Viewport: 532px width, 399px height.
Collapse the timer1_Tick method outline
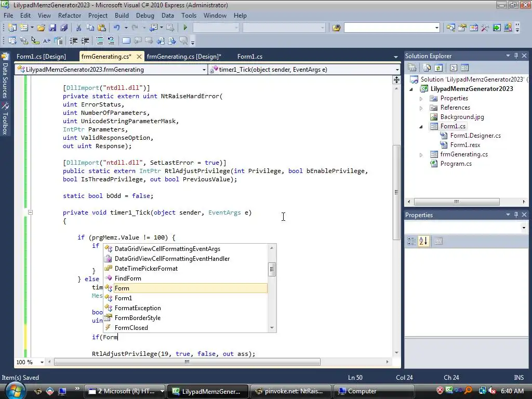point(30,212)
